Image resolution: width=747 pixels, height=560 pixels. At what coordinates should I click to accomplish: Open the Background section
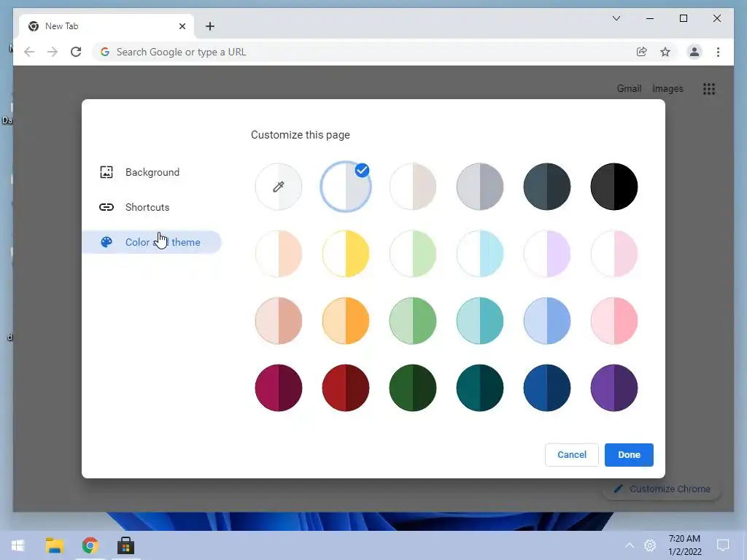[x=152, y=172]
